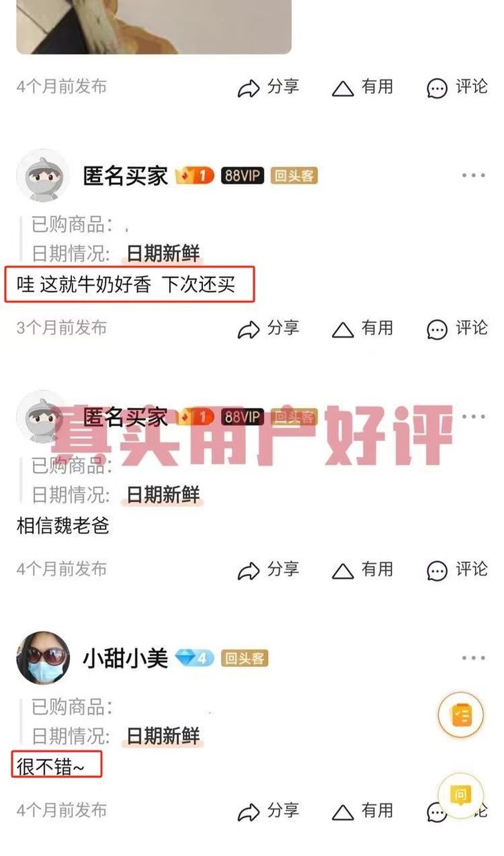Tap the 回头客 tag next to 小甜小美
504x856 pixels.
tap(244, 659)
